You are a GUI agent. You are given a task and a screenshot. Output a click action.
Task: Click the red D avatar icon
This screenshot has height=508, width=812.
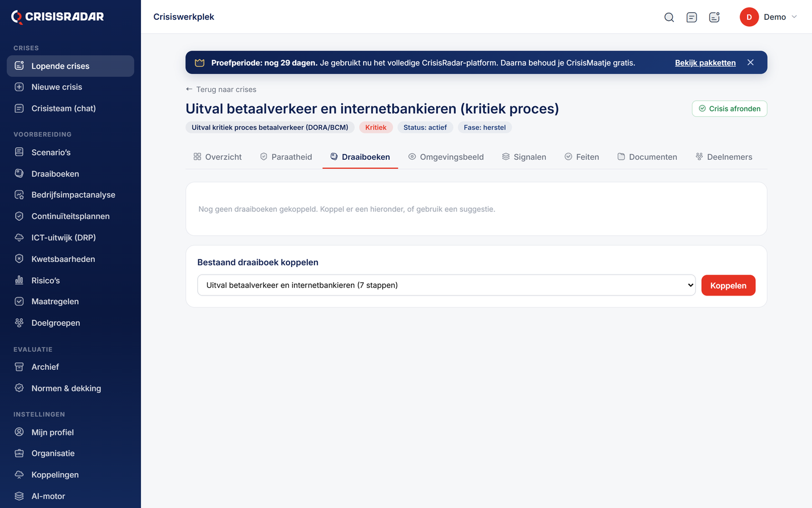coord(749,17)
